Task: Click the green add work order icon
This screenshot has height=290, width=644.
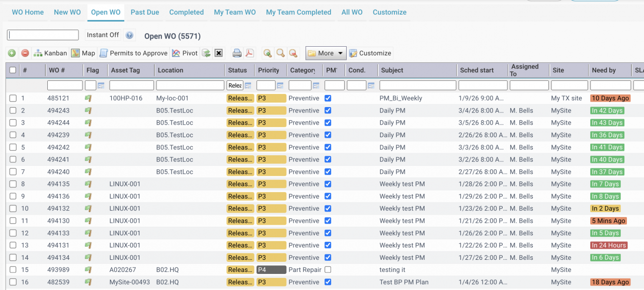Action: pos(12,53)
